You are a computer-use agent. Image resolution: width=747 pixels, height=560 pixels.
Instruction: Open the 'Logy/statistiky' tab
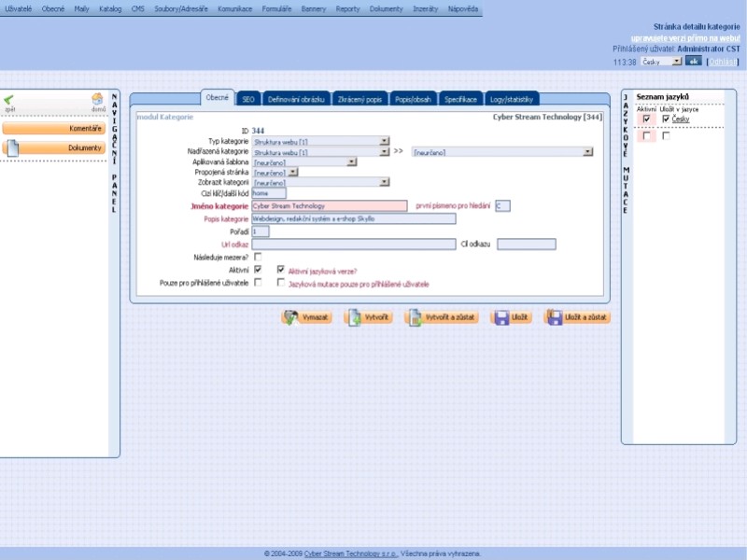point(513,98)
